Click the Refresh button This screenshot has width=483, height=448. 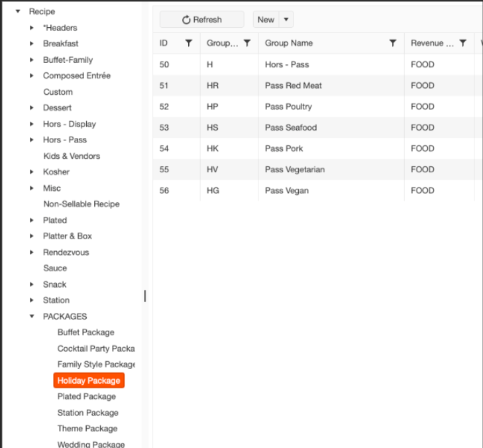(x=202, y=20)
